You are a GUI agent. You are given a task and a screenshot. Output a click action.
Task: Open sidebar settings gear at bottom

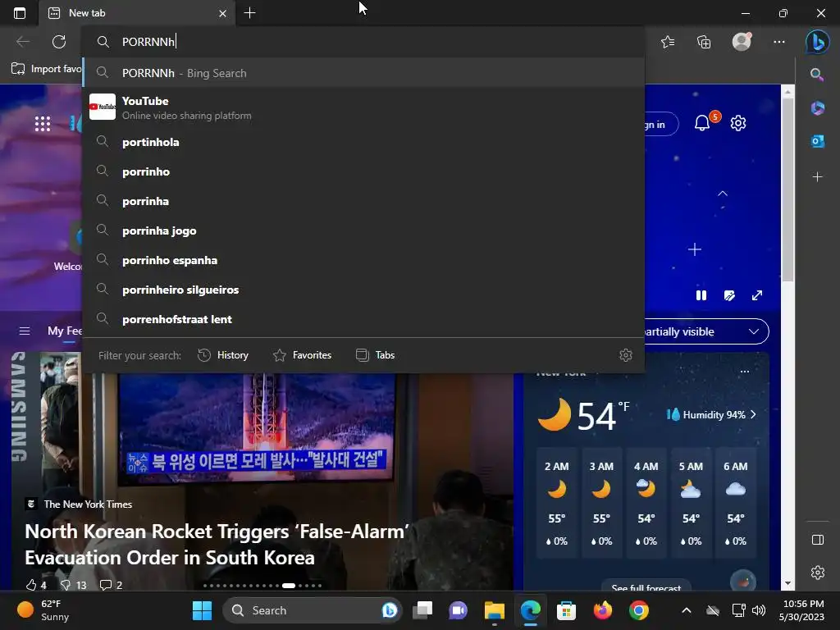(x=818, y=572)
